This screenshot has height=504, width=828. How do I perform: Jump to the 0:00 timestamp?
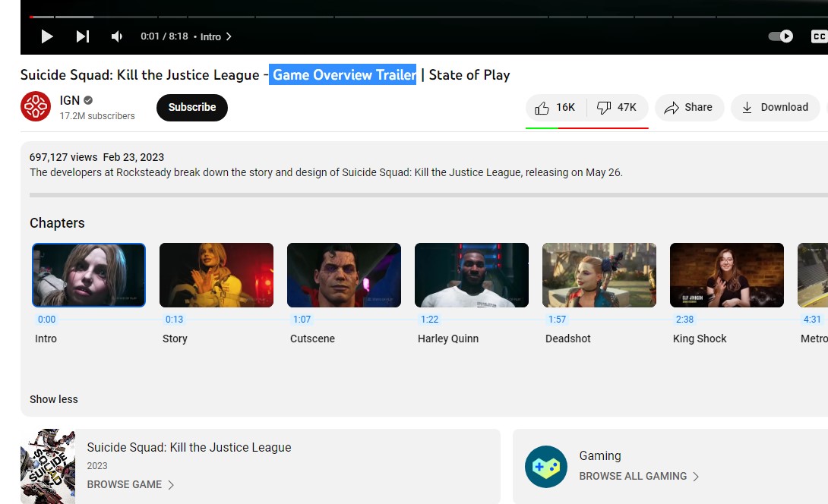coord(46,320)
